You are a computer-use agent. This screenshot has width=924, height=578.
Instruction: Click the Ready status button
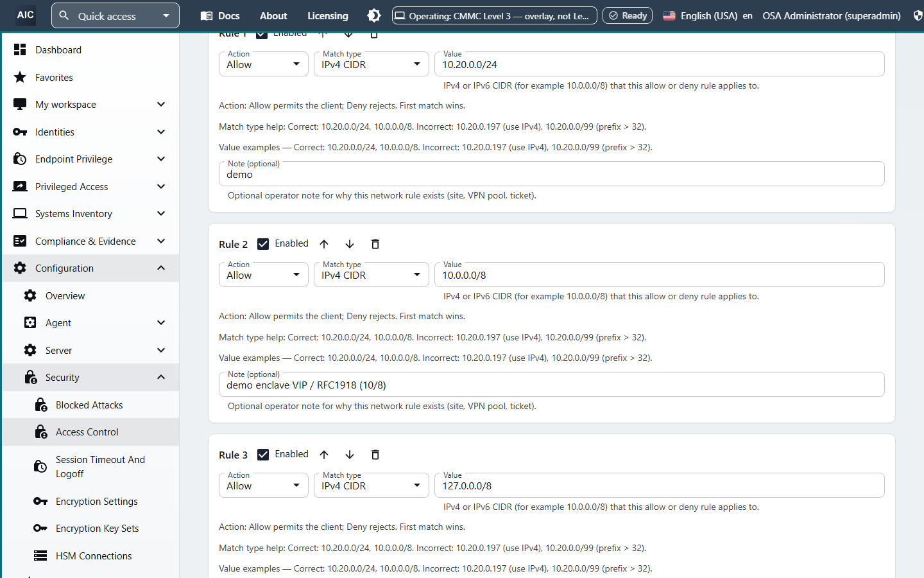628,15
